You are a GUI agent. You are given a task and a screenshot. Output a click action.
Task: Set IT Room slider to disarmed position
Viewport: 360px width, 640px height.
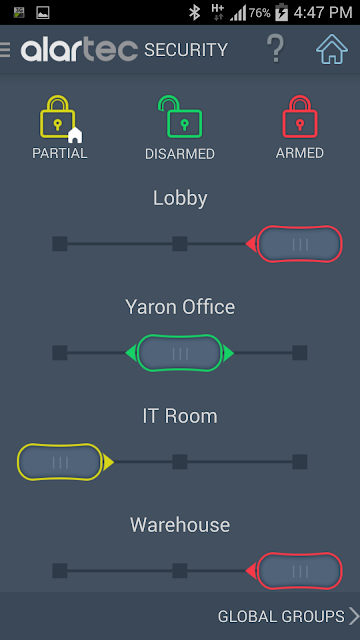[180, 462]
